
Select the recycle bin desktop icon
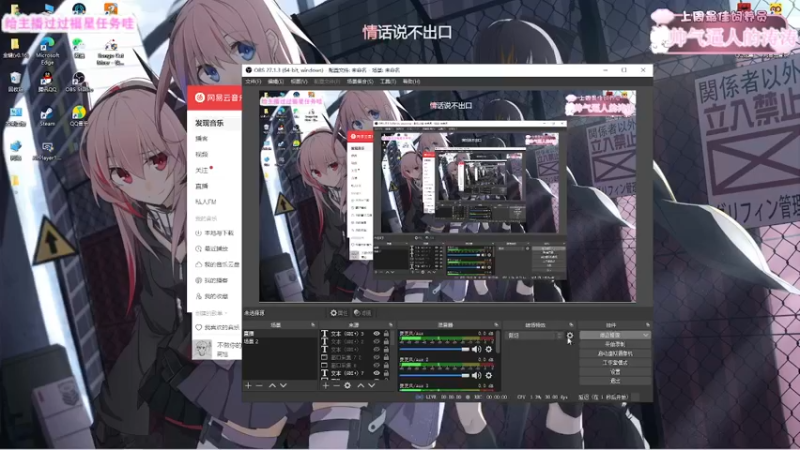point(15,82)
